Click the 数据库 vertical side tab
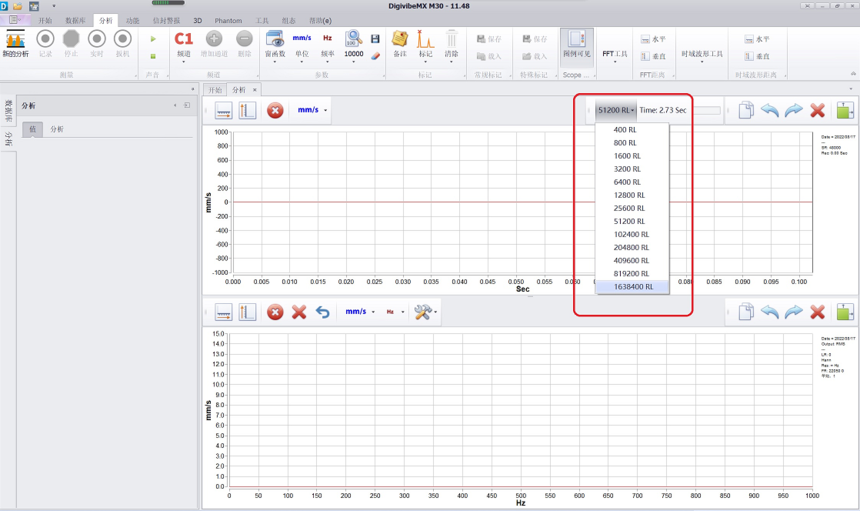Screen dimensions: 860x511 coord(8,110)
